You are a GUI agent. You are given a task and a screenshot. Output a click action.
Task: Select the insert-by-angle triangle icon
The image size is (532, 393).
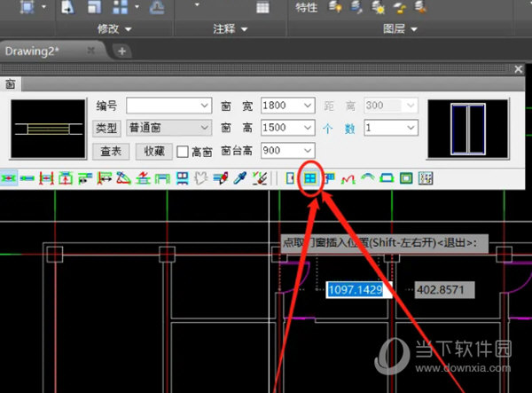point(124,178)
